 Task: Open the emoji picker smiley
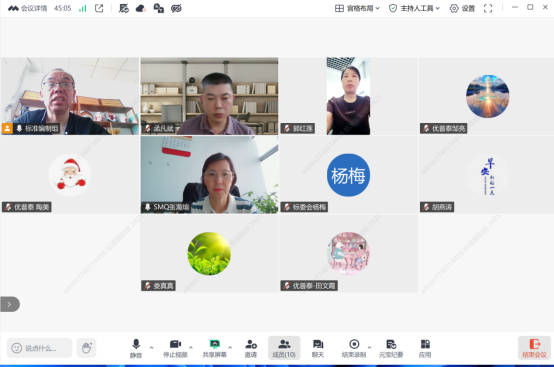(x=16, y=348)
